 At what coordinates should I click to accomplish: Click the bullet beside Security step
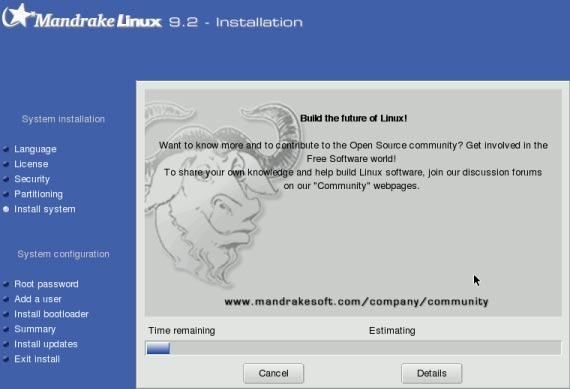point(6,179)
